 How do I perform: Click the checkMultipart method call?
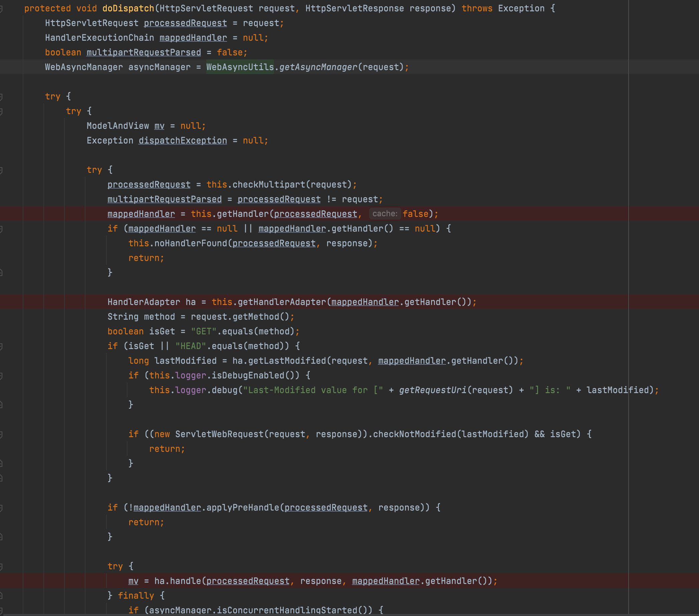coord(269,185)
